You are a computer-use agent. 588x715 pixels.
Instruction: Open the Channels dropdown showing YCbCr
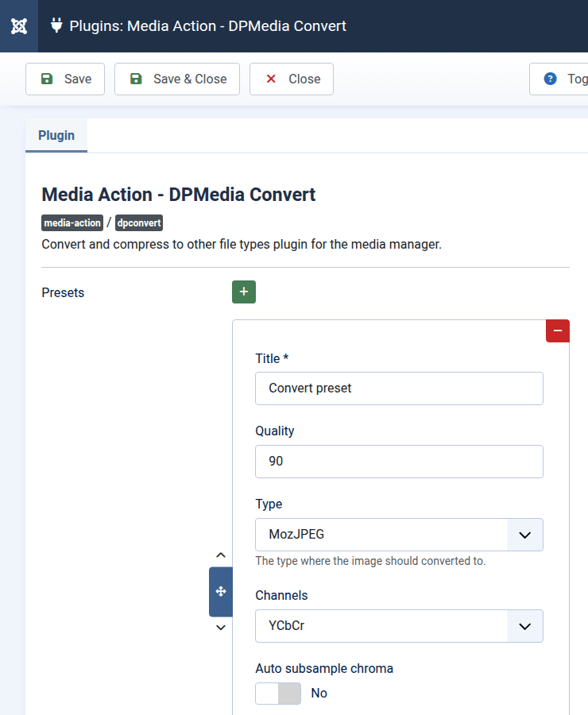tap(399, 626)
